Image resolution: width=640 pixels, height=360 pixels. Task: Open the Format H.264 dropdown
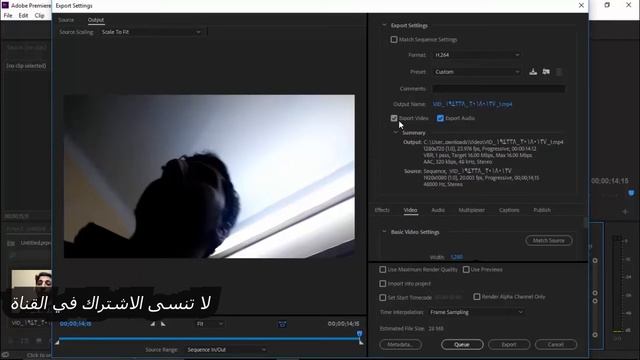477,55
